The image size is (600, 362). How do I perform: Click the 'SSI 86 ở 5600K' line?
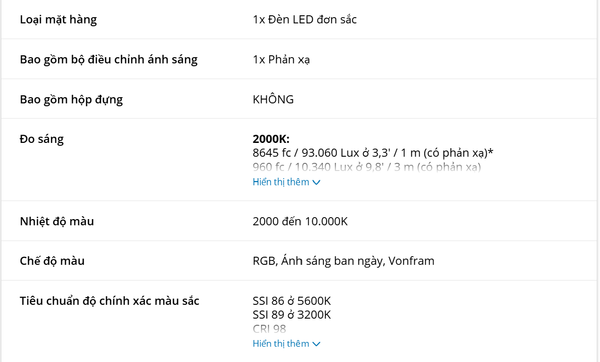pos(292,301)
